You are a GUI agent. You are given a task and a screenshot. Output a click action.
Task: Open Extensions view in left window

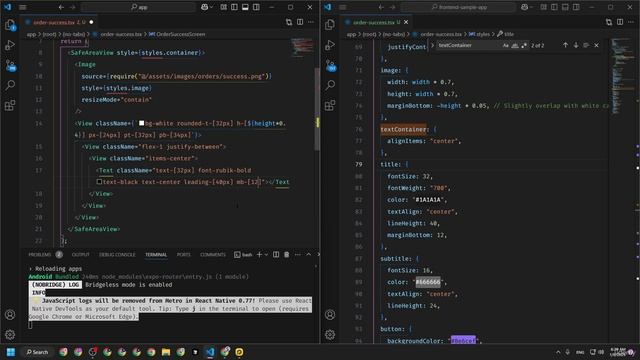(x=10, y=105)
